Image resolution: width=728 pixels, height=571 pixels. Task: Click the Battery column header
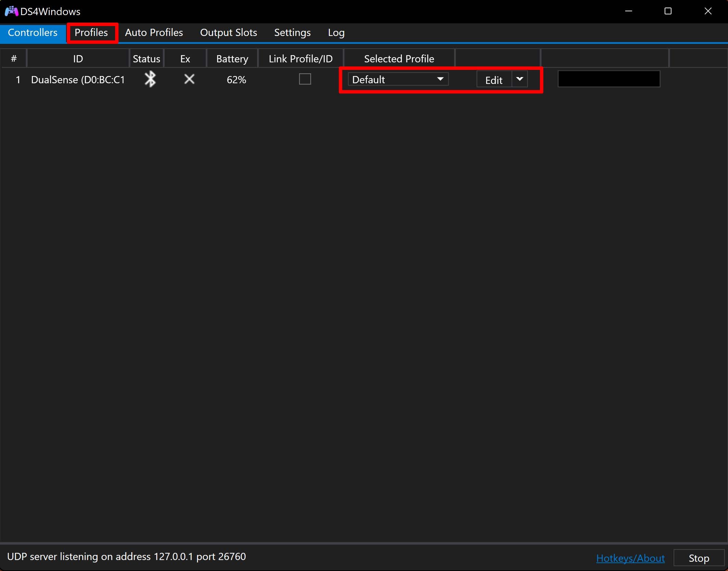coord(232,59)
